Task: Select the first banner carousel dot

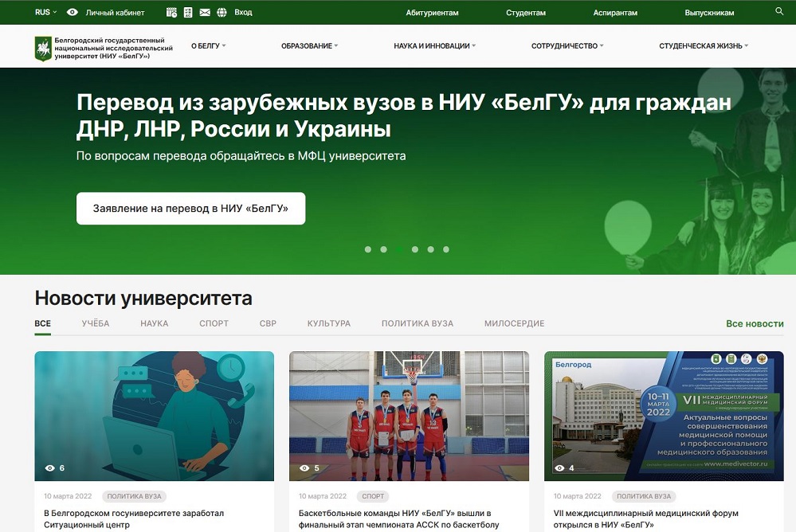Action: tap(368, 249)
